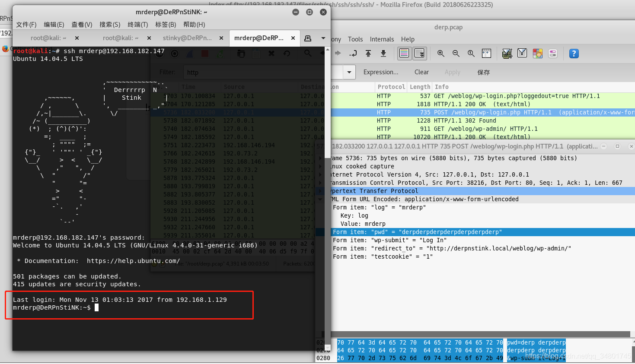This screenshot has height=364, width=635.
Task: Switch to first root@kali terminal tab
Action: tap(48, 38)
